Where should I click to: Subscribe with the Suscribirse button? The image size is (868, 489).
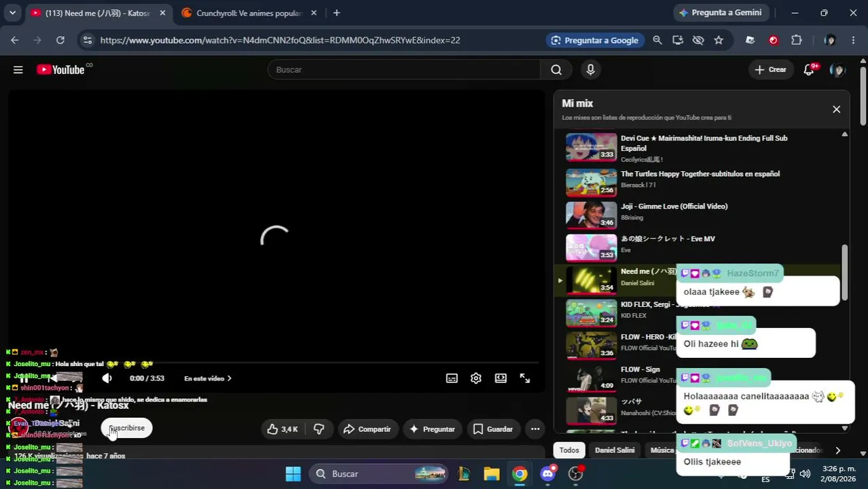point(127,428)
